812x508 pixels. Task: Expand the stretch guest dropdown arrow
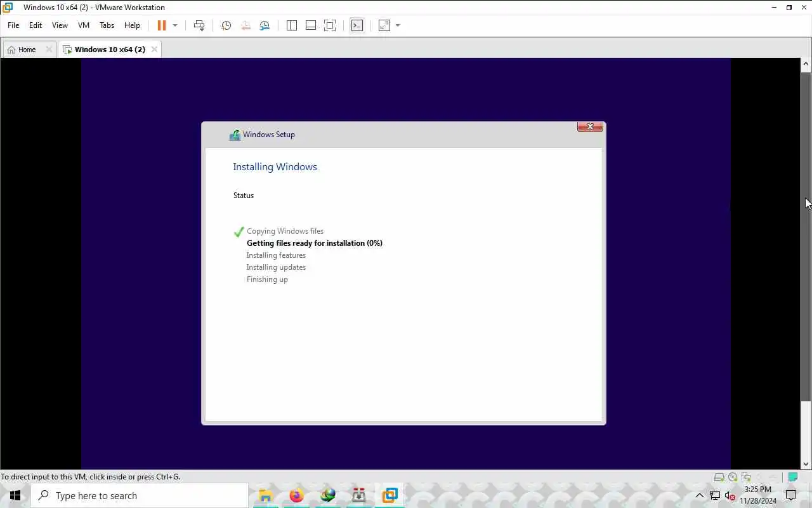(398, 25)
